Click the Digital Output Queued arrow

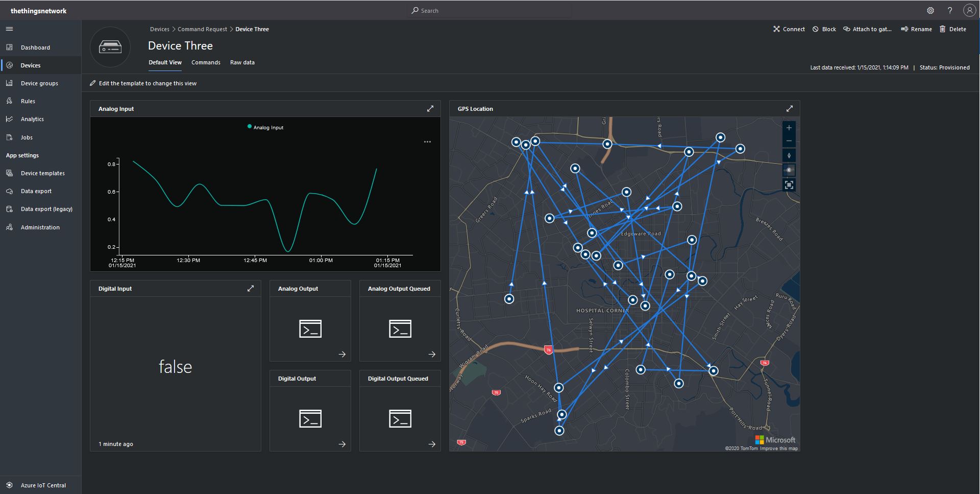[432, 444]
